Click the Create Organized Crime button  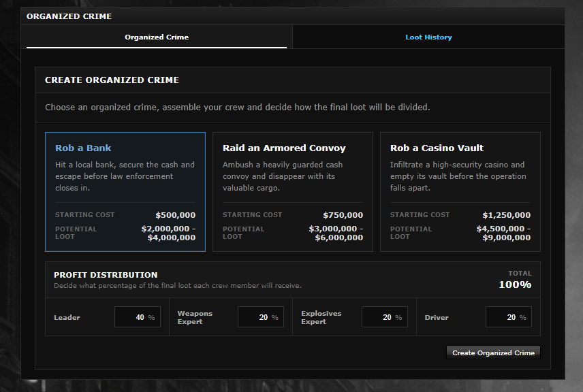(x=493, y=353)
